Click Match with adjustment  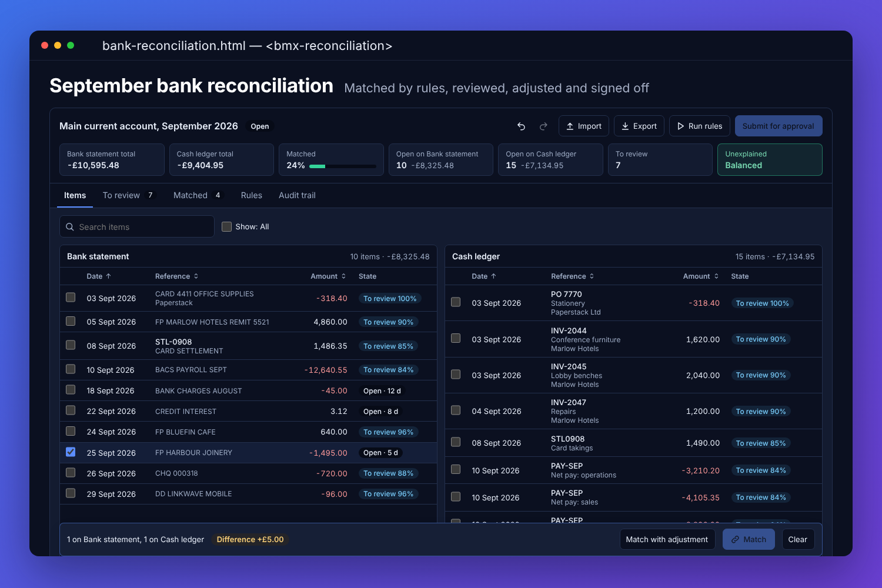click(667, 540)
